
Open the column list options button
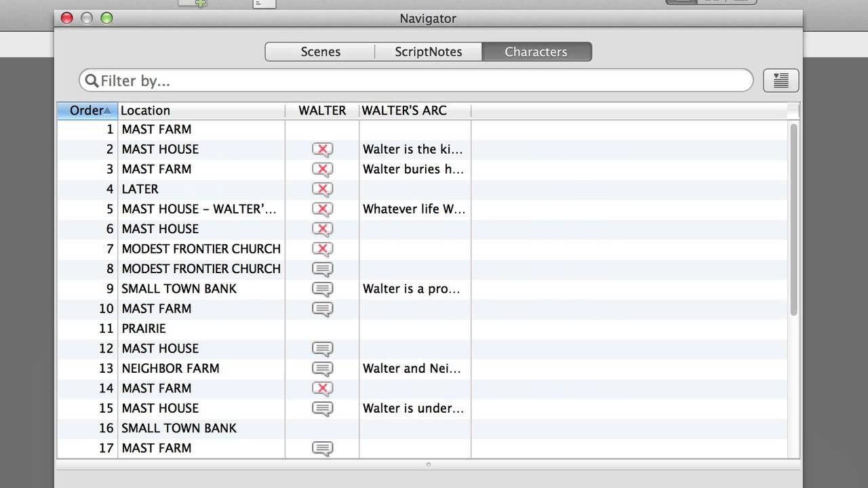click(x=781, y=81)
